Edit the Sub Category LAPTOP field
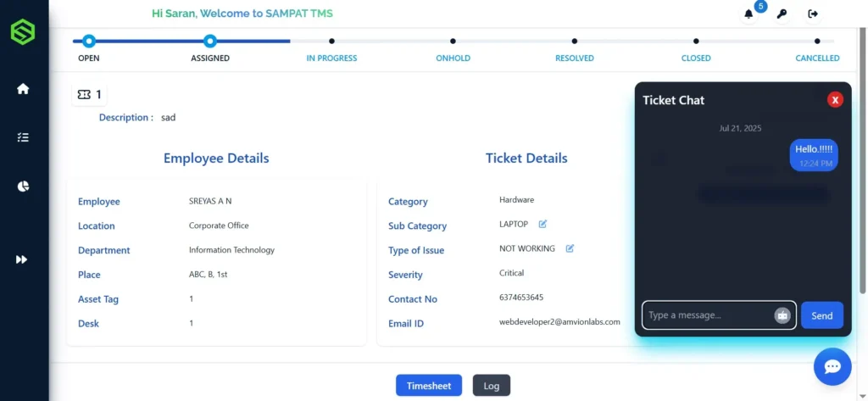The height and width of the screenshot is (401, 868). pos(543,225)
